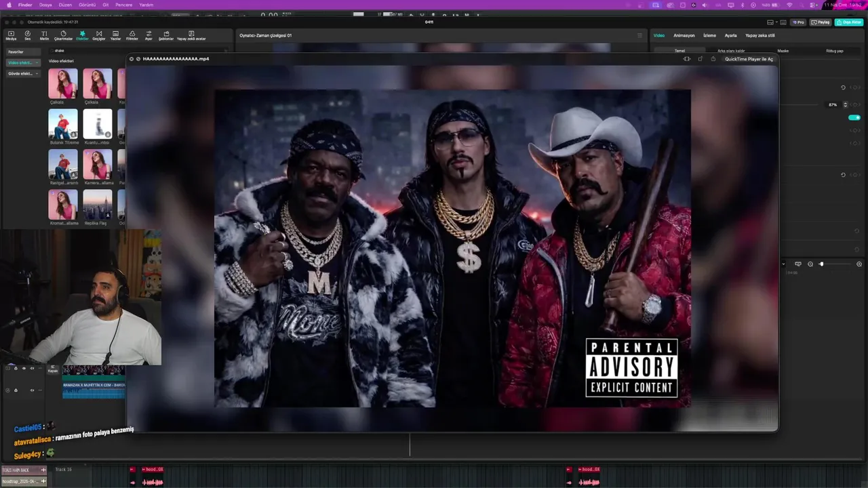Click the 87% value field
This screenshot has height=488, width=868.
point(833,105)
